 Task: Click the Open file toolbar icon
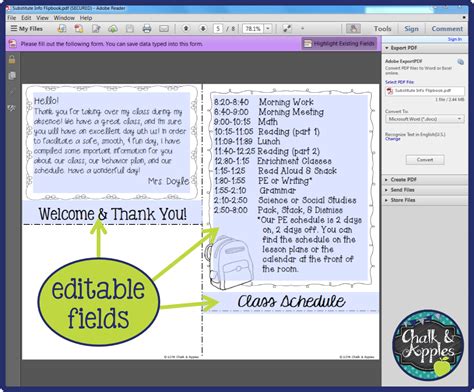click(x=62, y=29)
